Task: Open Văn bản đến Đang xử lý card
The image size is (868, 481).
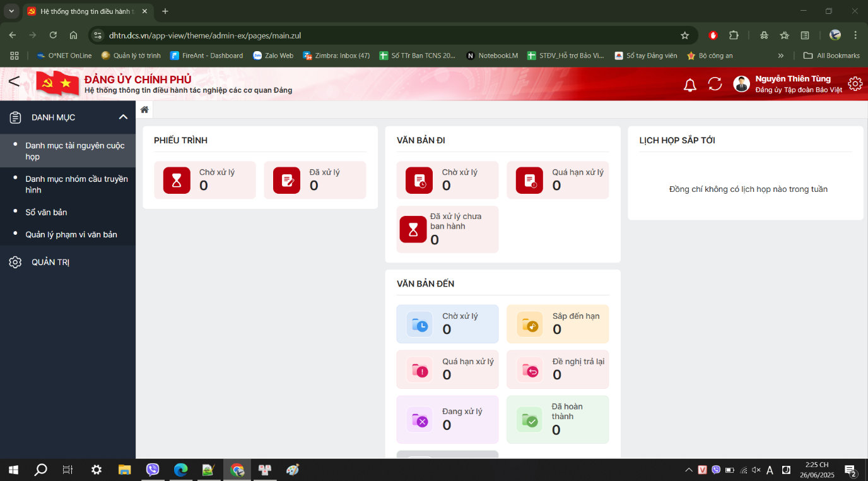Action: pyautogui.click(x=447, y=419)
